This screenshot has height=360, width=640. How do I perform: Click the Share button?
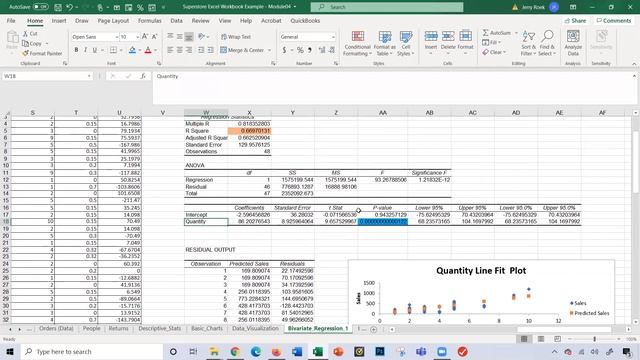tap(576, 20)
